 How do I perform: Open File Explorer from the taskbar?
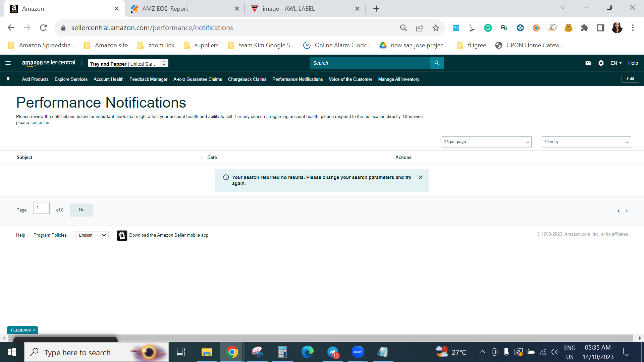(x=207, y=352)
